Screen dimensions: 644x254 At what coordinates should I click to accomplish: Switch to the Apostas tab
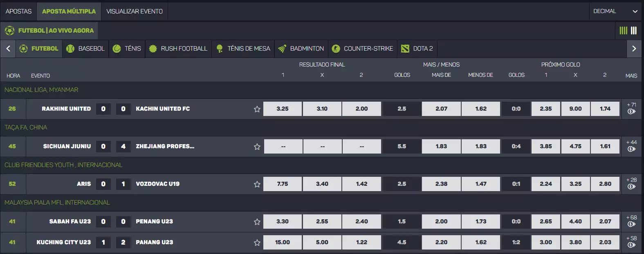[18, 11]
